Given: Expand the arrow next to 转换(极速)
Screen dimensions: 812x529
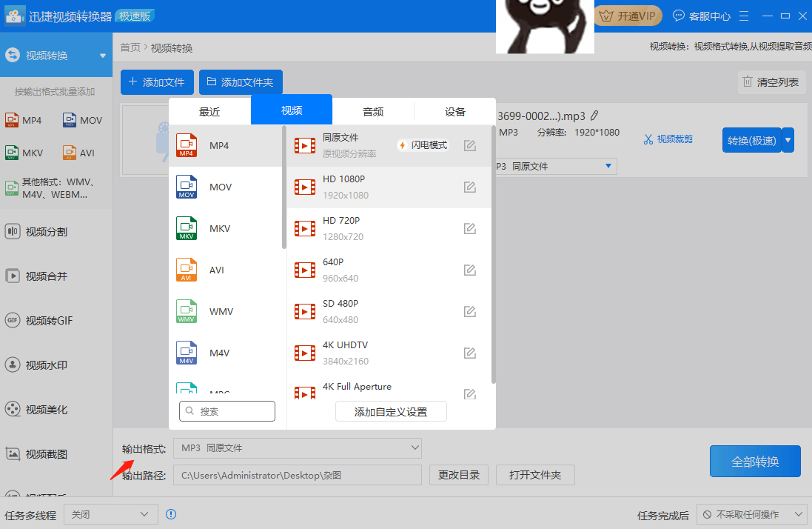Looking at the screenshot, I should pos(787,139).
